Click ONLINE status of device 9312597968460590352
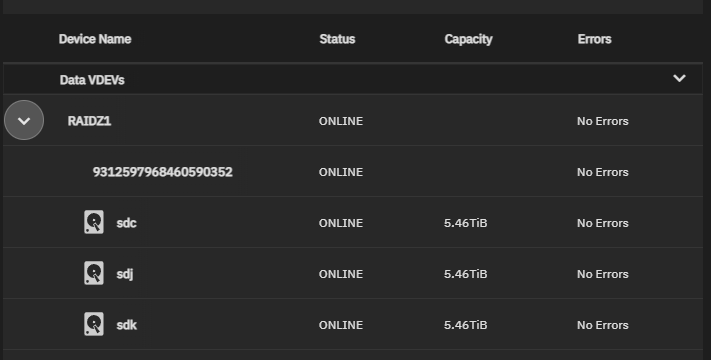Viewport: 711px width, 360px height. click(x=341, y=172)
